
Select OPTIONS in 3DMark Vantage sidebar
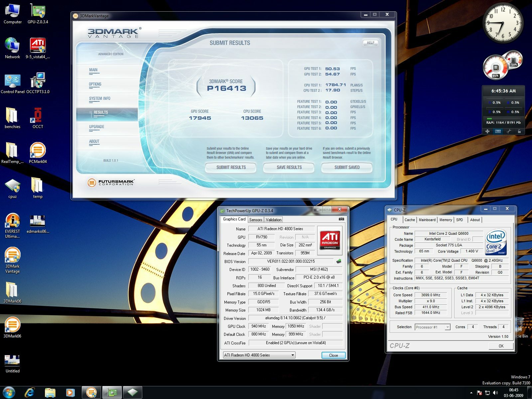(x=95, y=84)
